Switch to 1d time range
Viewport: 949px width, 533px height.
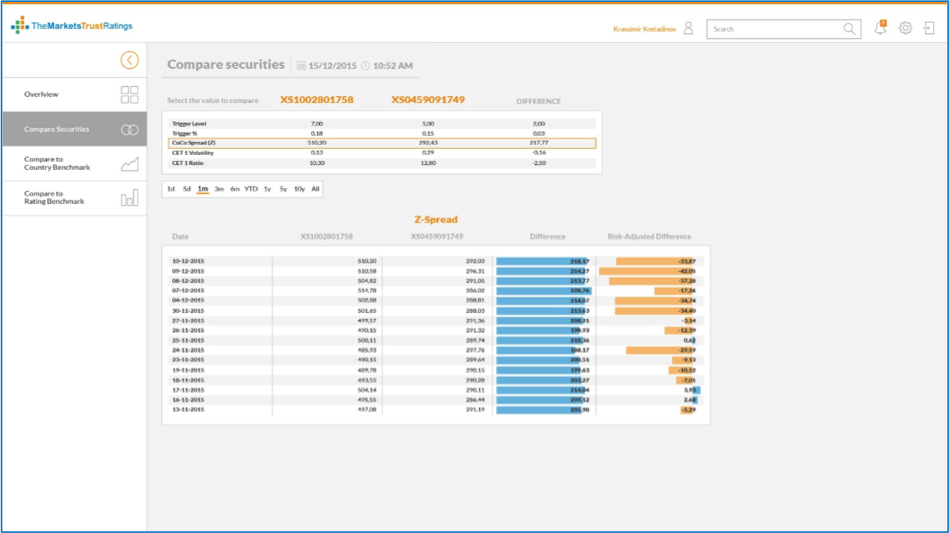pos(171,189)
